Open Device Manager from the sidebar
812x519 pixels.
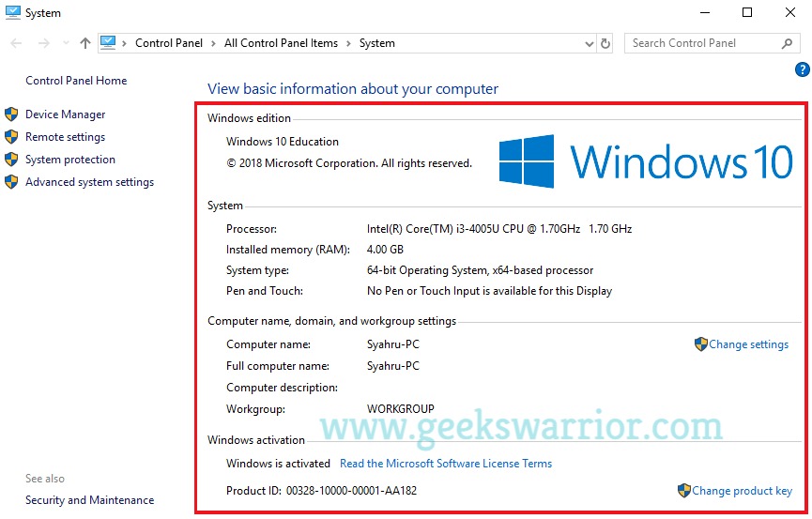pyautogui.click(x=66, y=114)
